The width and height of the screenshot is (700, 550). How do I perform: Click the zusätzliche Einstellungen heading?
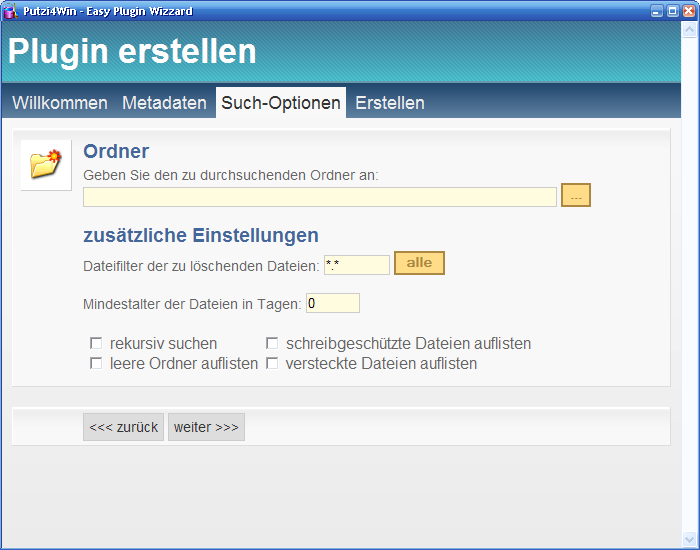[x=201, y=235]
